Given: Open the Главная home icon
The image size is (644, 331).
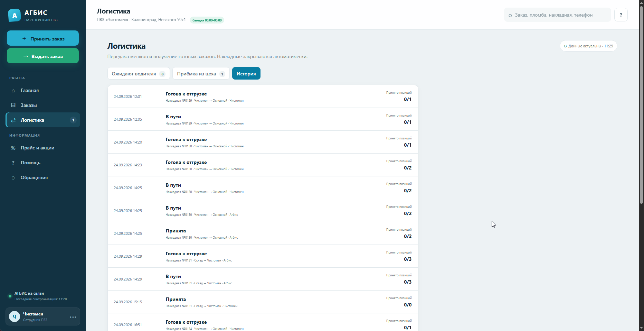Looking at the screenshot, I should [x=13, y=91].
